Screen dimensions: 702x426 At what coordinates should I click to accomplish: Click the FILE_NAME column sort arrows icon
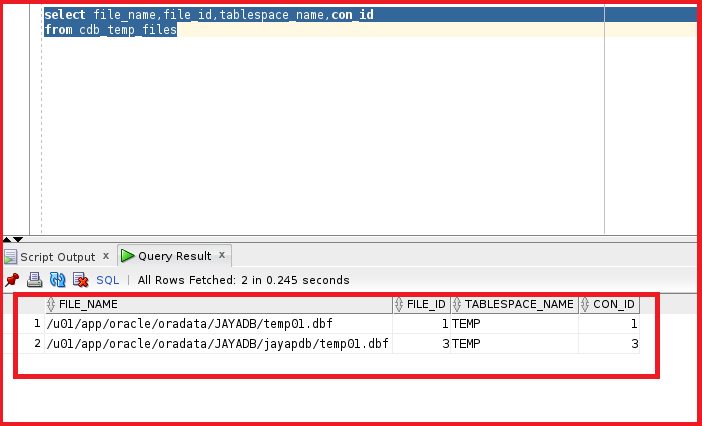click(51, 305)
